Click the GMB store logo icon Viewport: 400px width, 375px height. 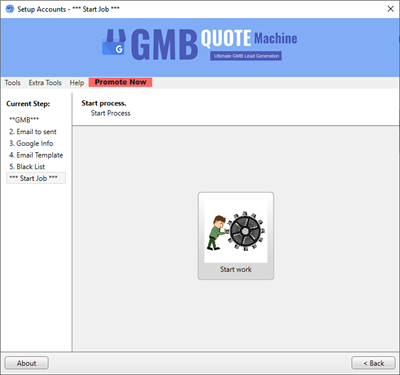click(x=113, y=42)
